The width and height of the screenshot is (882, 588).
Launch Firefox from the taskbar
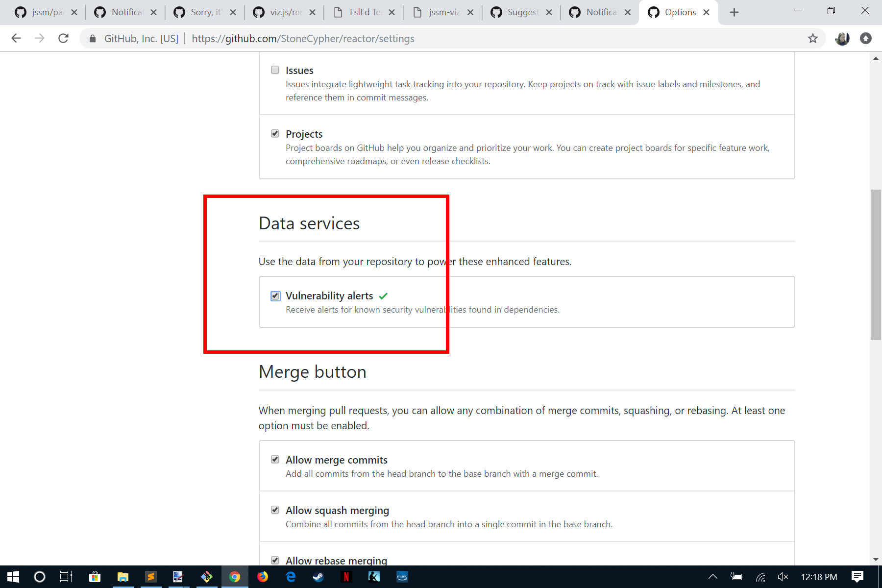263,577
